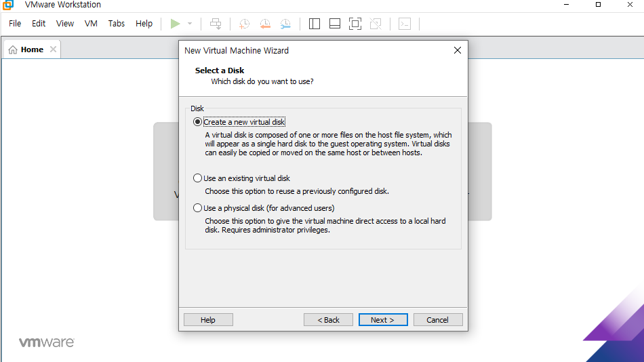The width and height of the screenshot is (644, 362).
Task: Click the Revert to Snapshot icon
Action: tap(265, 24)
